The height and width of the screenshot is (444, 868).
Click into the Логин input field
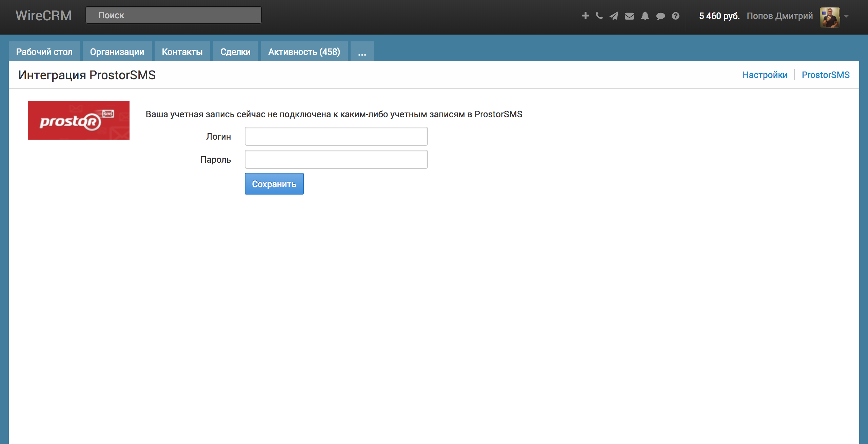tap(336, 136)
